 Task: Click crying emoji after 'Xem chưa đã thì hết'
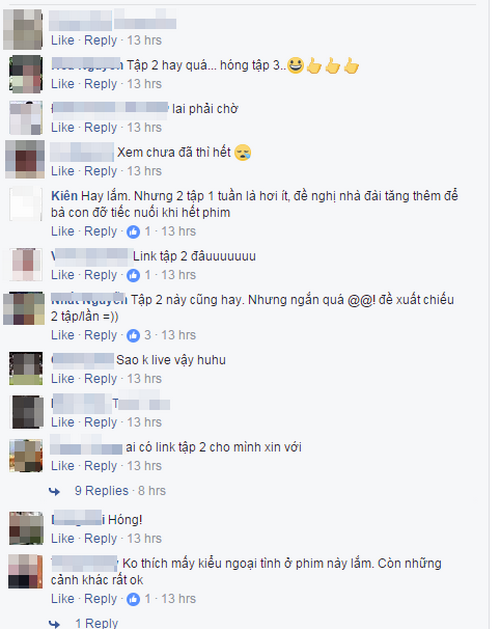click(x=243, y=152)
